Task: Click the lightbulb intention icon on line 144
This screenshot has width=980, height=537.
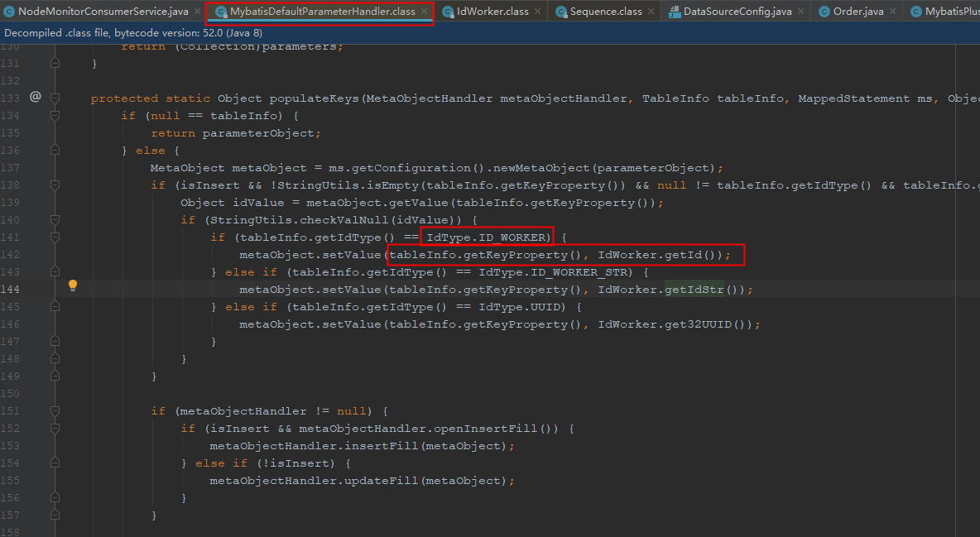Action: click(x=73, y=285)
